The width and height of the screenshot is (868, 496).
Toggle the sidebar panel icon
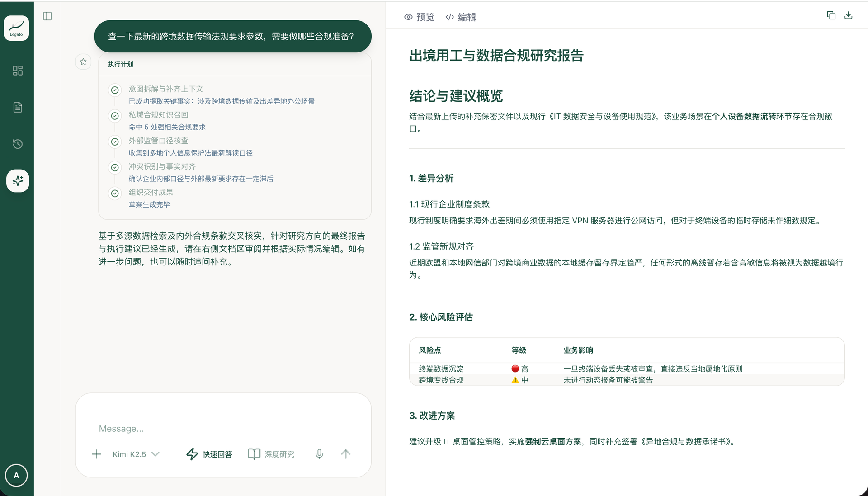point(47,16)
